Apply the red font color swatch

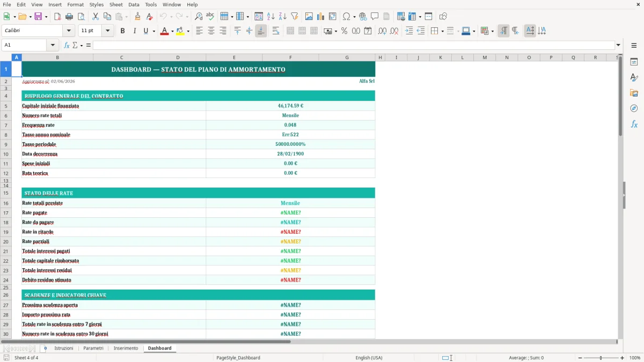pyautogui.click(x=164, y=31)
